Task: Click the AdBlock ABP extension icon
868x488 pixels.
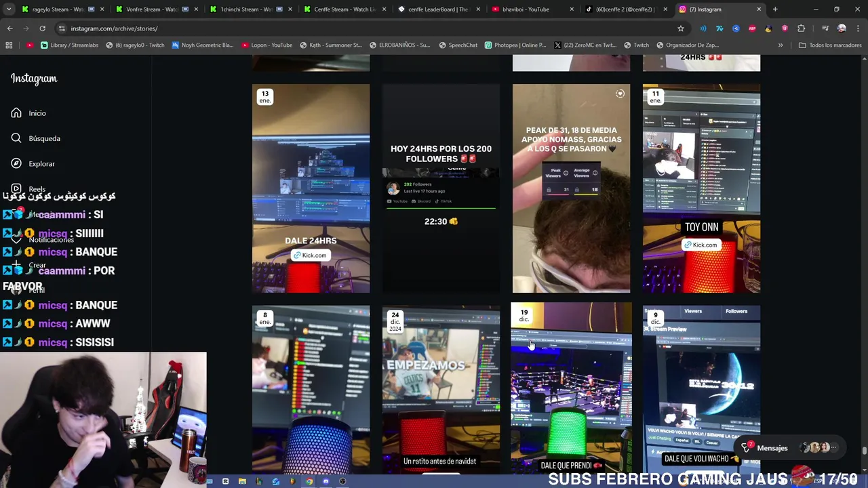Action: (752, 28)
